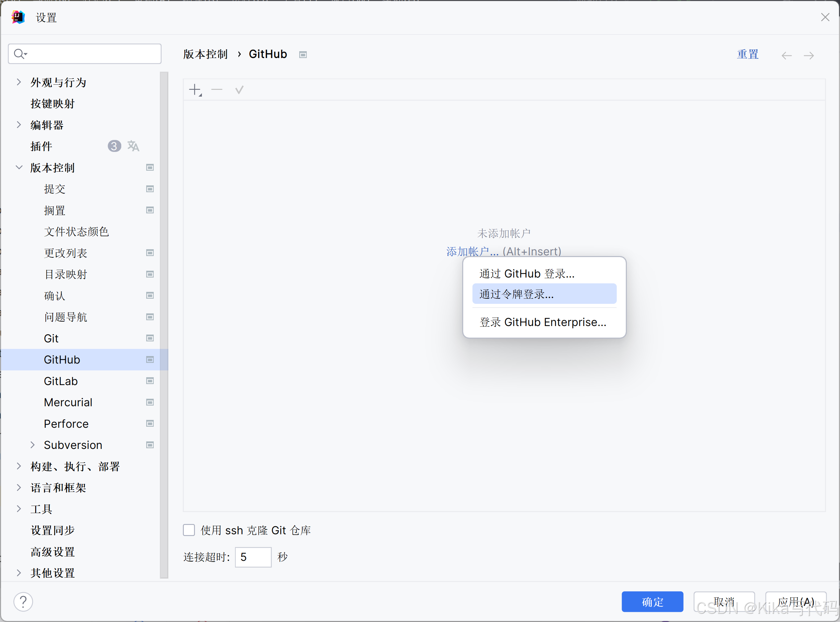Click the 连接超时 seconds input field
Image resolution: width=840 pixels, height=622 pixels.
pyautogui.click(x=253, y=556)
